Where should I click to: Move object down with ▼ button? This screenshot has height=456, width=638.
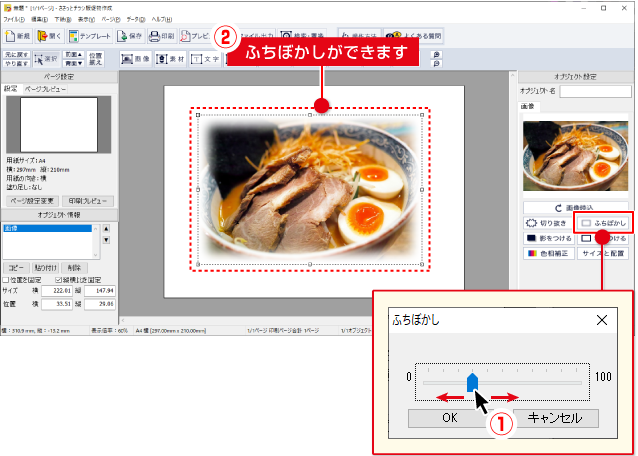coord(106,240)
